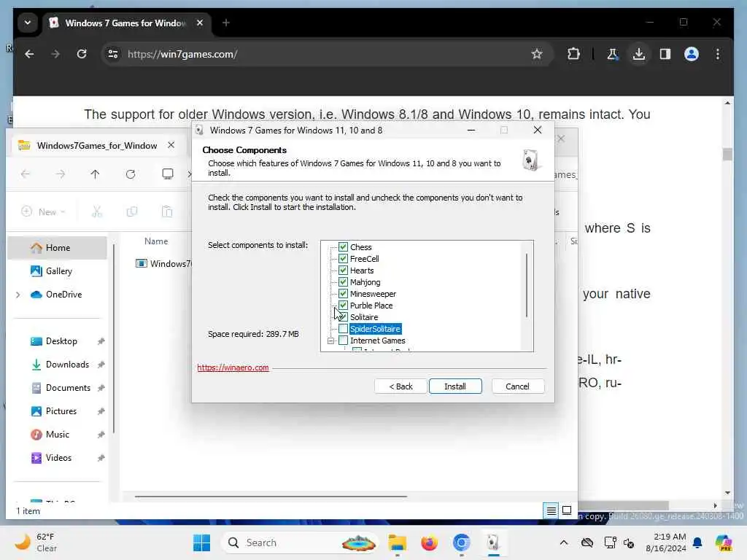Screen dimensions: 747x560
Task: Check the SpiderSolitaire component checkbox
Action: pyautogui.click(x=343, y=329)
